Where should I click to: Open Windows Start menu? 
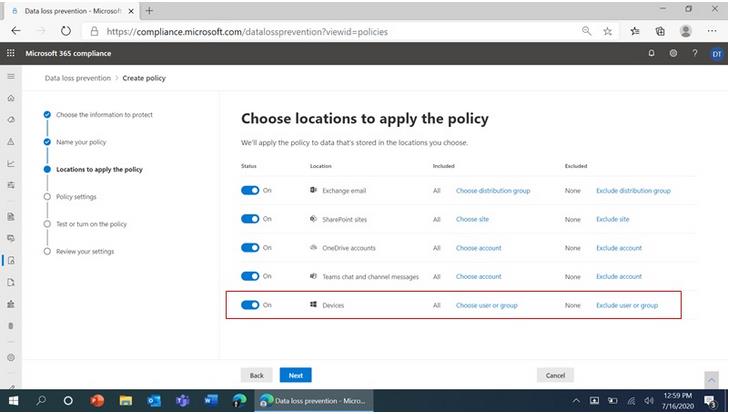click(13, 400)
